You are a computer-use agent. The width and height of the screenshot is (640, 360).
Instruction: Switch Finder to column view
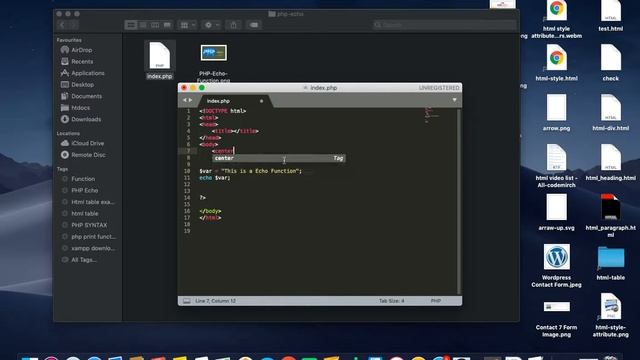[155, 25]
